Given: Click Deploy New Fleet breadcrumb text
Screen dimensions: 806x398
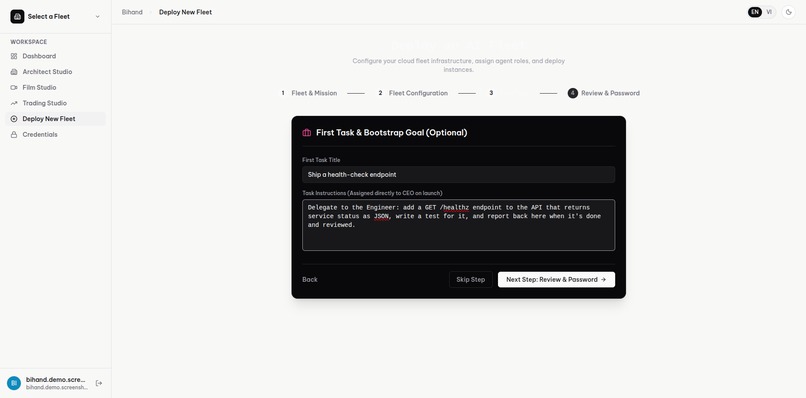Looking at the screenshot, I should [185, 12].
